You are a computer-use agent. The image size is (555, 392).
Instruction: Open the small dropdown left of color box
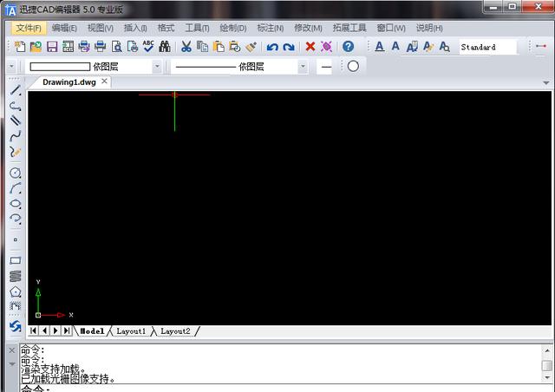click(x=11, y=67)
